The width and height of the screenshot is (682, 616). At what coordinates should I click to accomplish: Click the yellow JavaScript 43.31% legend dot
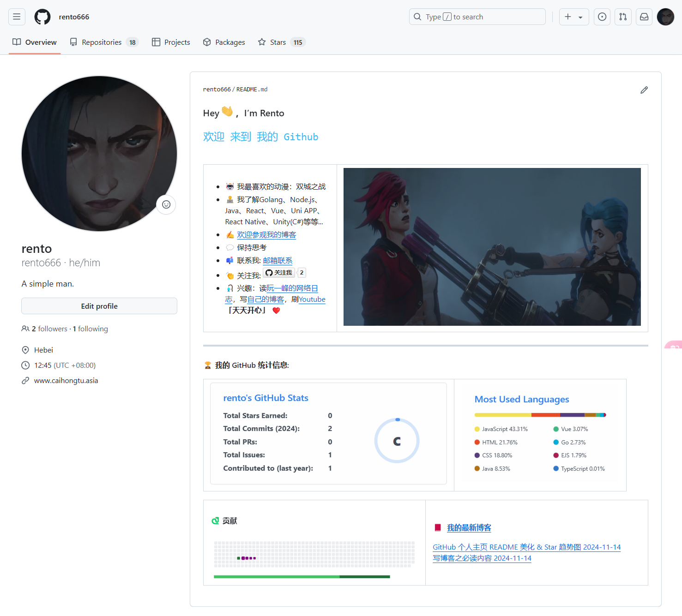click(477, 429)
